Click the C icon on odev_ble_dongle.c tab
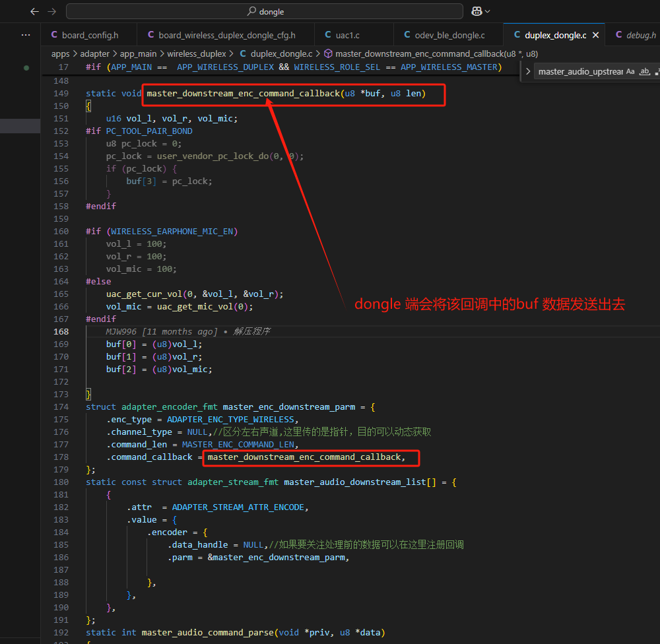660x644 pixels. (x=407, y=35)
